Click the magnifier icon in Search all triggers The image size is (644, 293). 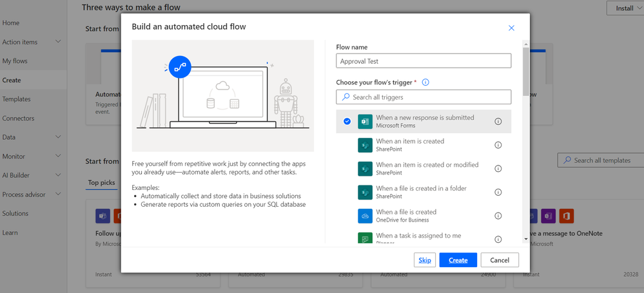[346, 97]
